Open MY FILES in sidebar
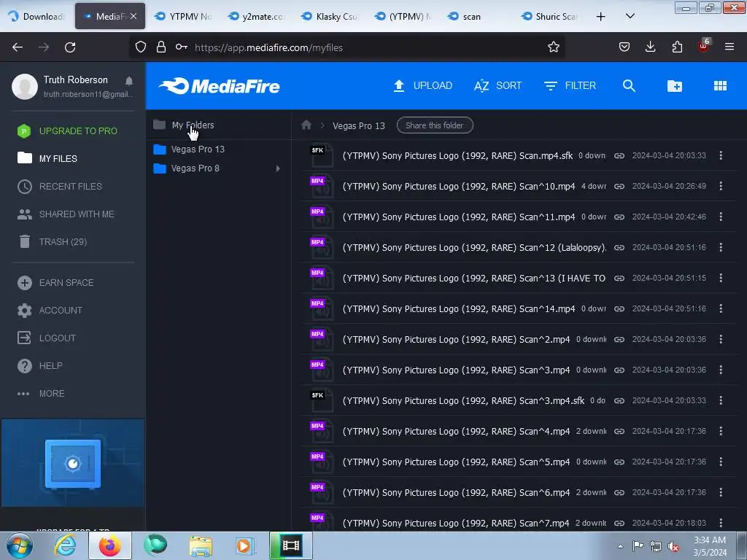This screenshot has width=747, height=560. pyautogui.click(x=47, y=158)
